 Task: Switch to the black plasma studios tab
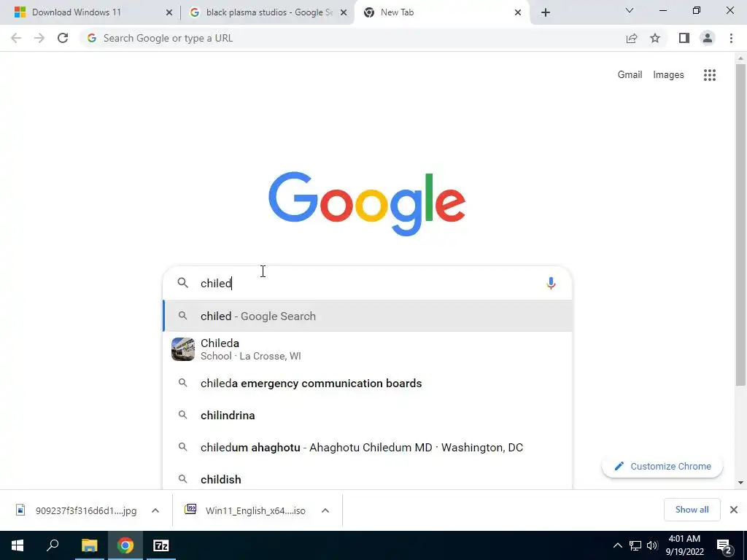[268, 12]
